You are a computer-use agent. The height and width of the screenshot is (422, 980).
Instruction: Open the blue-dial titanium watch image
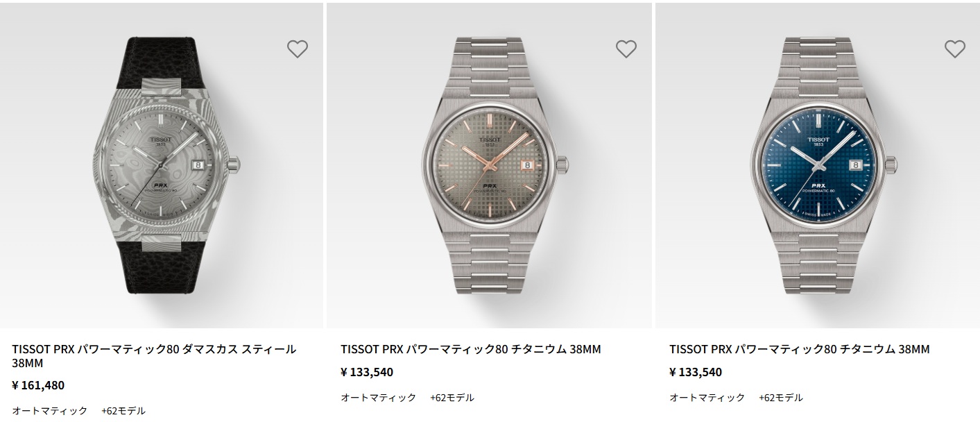[818, 167]
